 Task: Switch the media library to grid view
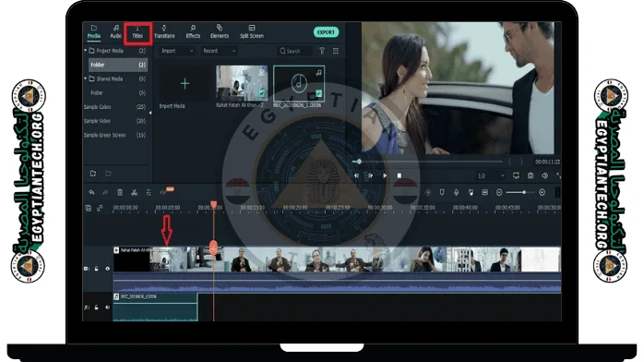point(336,51)
